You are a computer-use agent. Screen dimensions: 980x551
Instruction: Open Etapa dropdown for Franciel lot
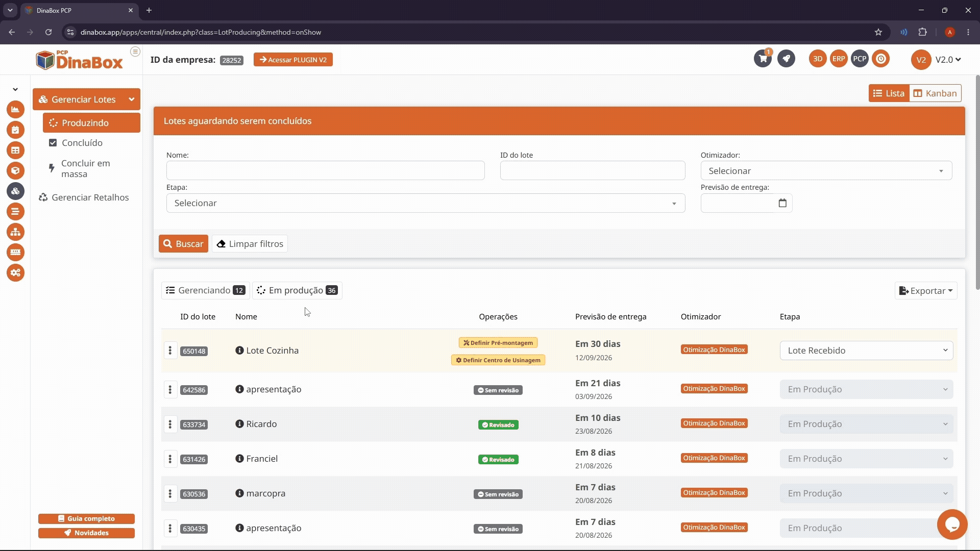[x=866, y=459]
